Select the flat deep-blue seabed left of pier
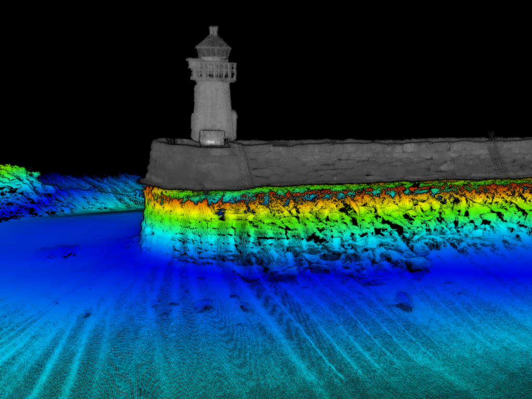Image resolution: width=532 pixels, height=399 pixels. coord(68,234)
